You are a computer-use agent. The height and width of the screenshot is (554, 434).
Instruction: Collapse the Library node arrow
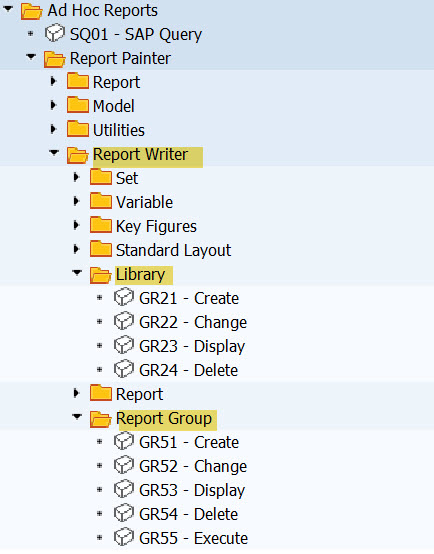click(77, 272)
